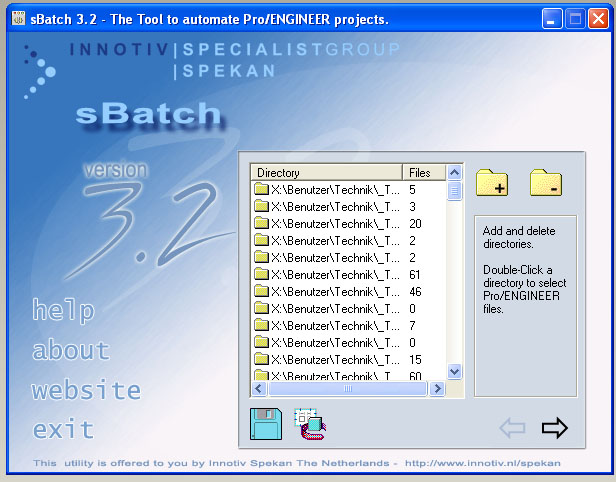Open the website link
The image size is (616, 482).
click(86, 389)
